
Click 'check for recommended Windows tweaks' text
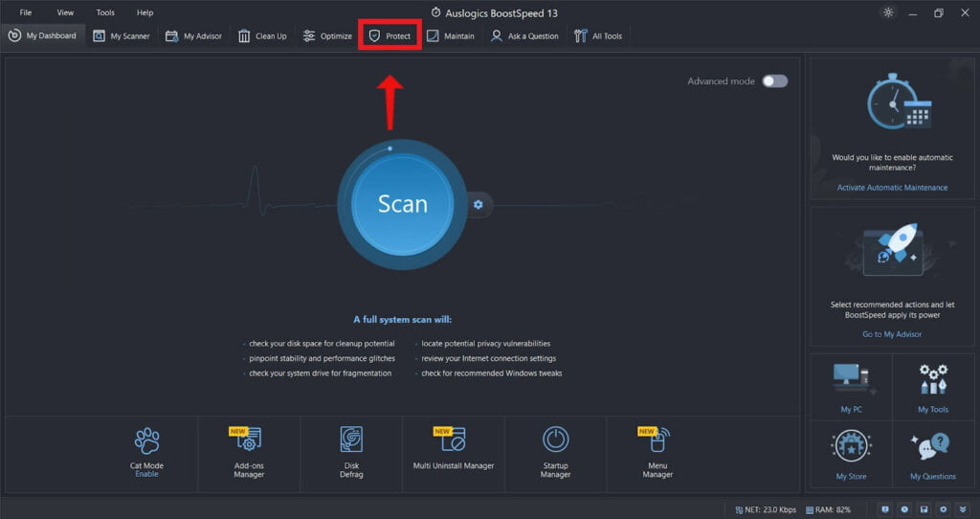(x=492, y=373)
